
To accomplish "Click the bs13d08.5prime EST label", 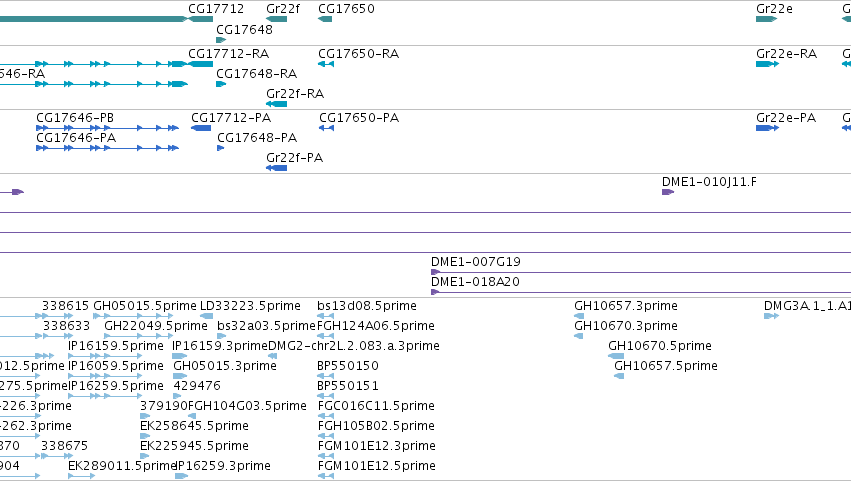I will 367,306.
